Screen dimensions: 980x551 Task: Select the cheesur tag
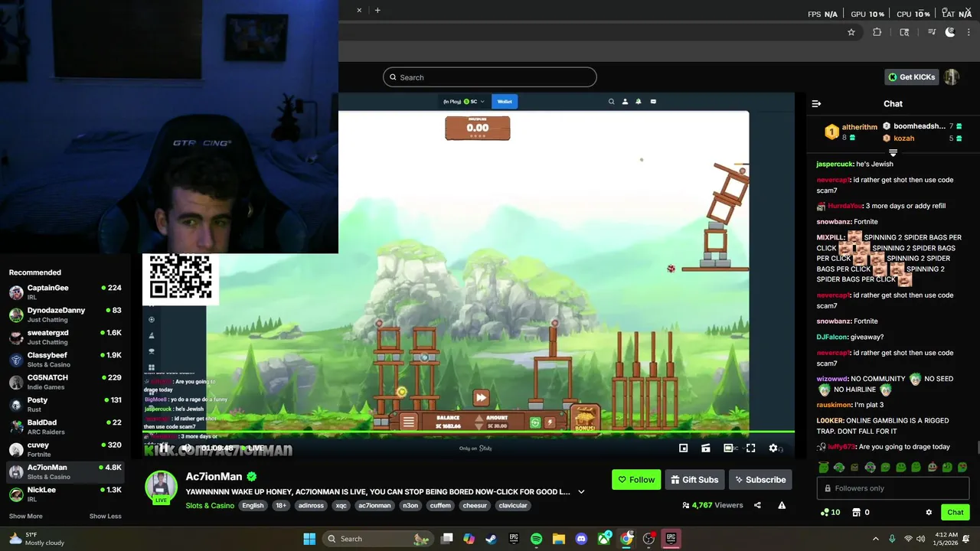tap(475, 505)
